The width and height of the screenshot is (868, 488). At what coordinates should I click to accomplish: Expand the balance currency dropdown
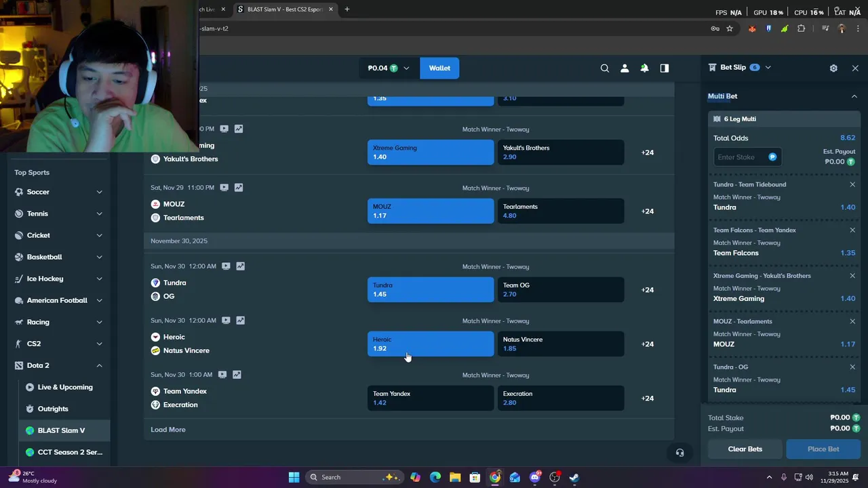coord(406,68)
